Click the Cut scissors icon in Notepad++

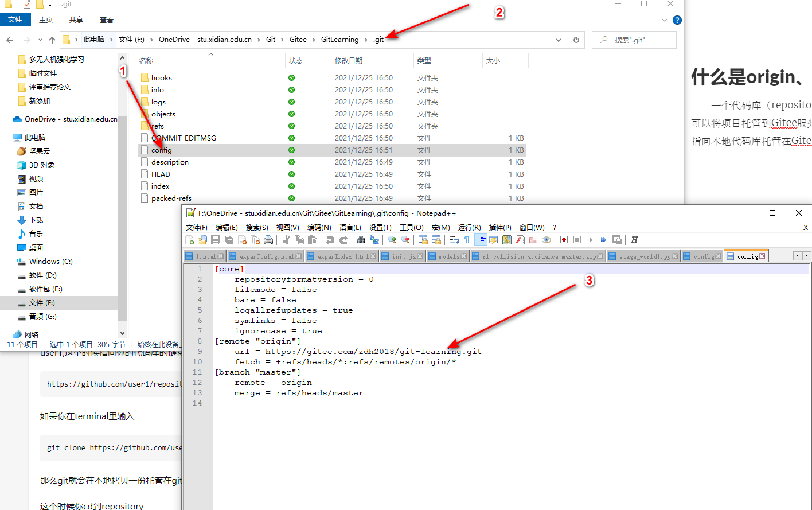pyautogui.click(x=286, y=240)
